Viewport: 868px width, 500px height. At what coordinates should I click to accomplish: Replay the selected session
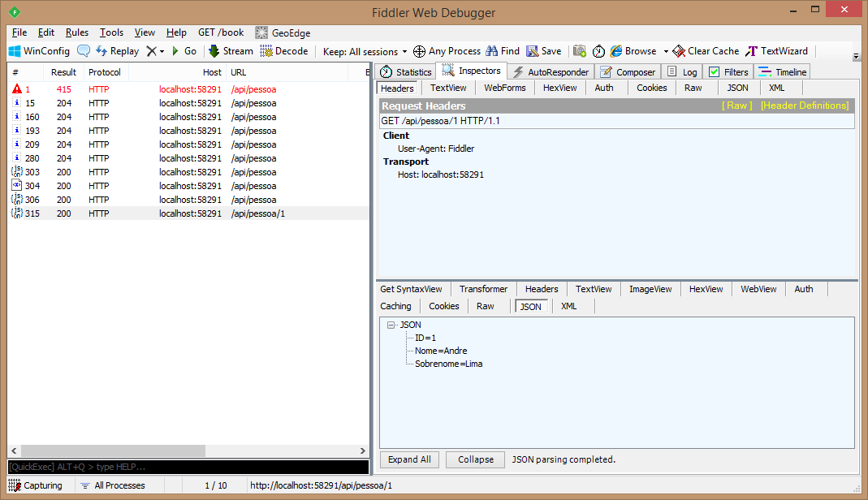(x=118, y=51)
